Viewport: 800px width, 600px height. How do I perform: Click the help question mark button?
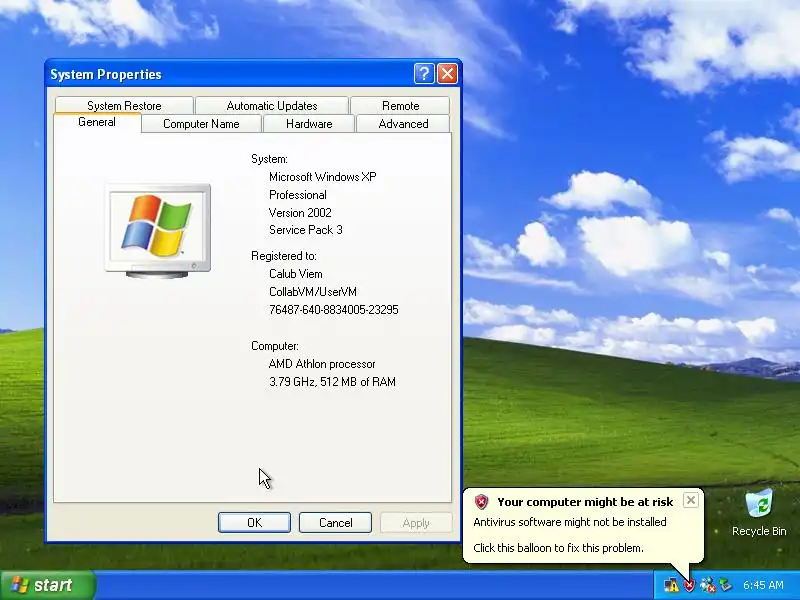click(x=424, y=74)
